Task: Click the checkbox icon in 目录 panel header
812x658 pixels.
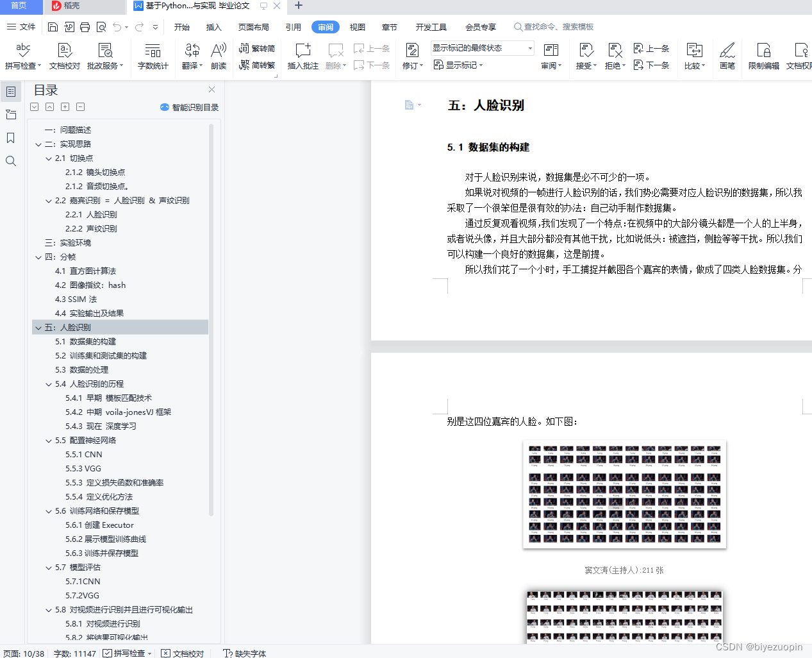Action: pos(34,106)
